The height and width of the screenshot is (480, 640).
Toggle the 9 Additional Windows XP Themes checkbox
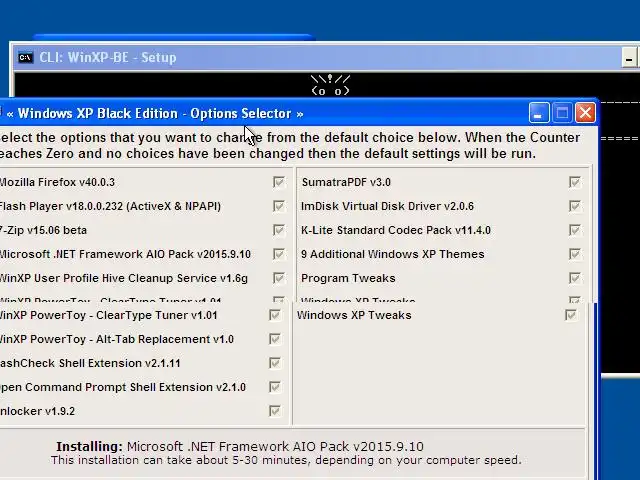click(575, 254)
